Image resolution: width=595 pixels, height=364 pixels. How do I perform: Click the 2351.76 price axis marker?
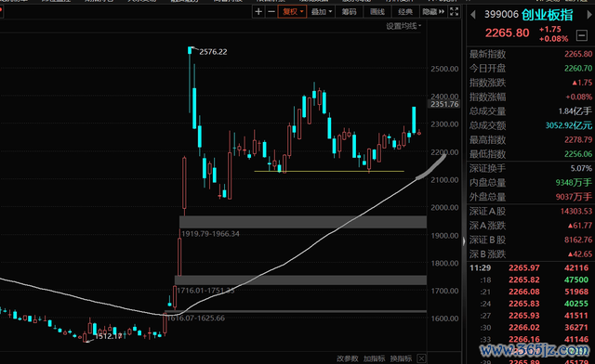444,104
